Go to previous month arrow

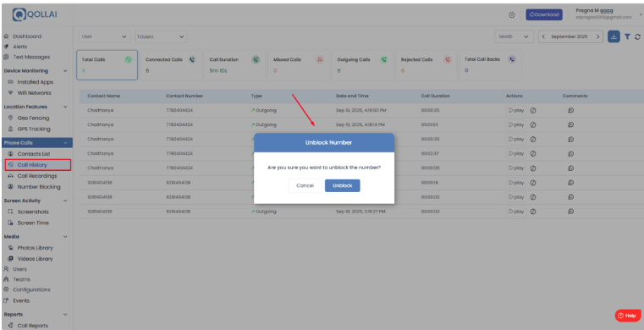544,36
